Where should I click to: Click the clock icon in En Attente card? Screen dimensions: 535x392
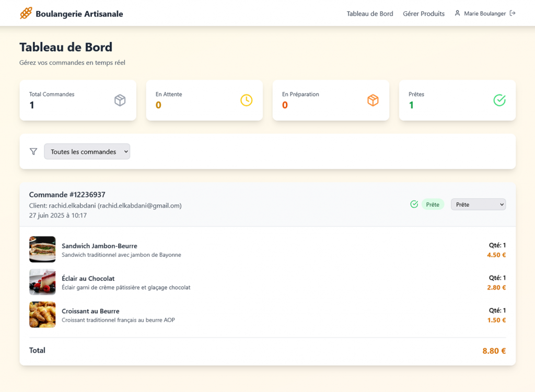coord(247,100)
